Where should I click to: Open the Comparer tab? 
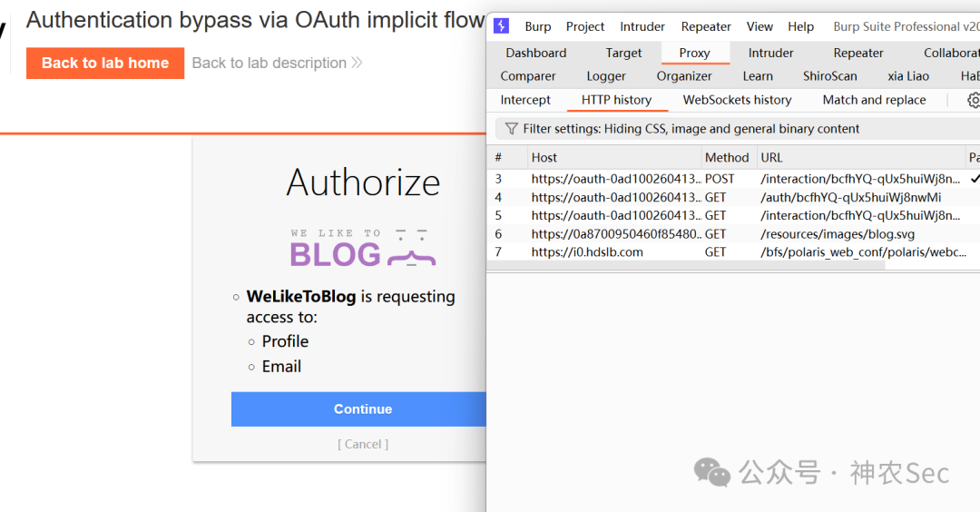(x=527, y=75)
